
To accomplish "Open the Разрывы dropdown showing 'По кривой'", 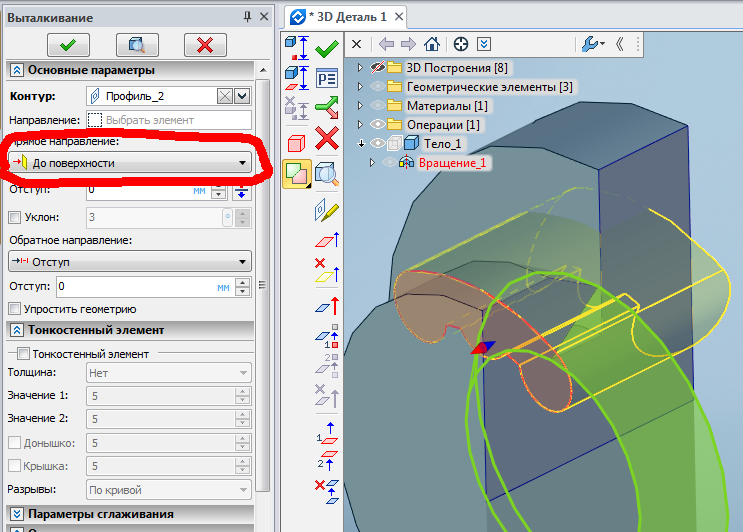I will pyautogui.click(x=169, y=490).
